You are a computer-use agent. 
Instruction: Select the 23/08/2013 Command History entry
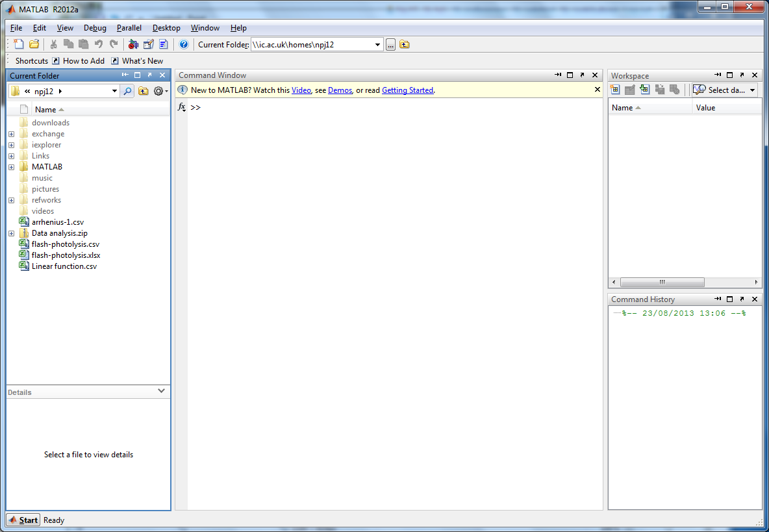click(x=684, y=313)
